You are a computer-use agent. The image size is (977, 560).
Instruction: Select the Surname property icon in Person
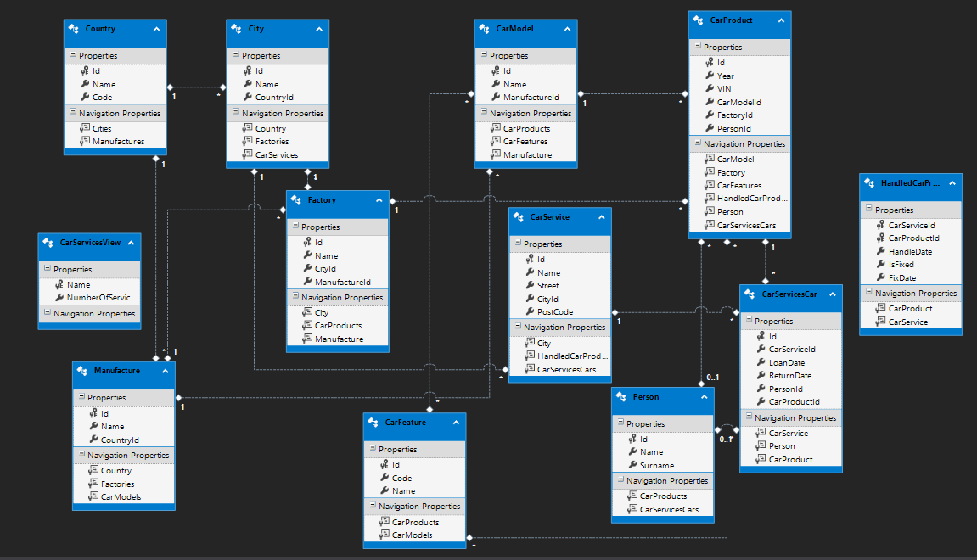[633, 464]
